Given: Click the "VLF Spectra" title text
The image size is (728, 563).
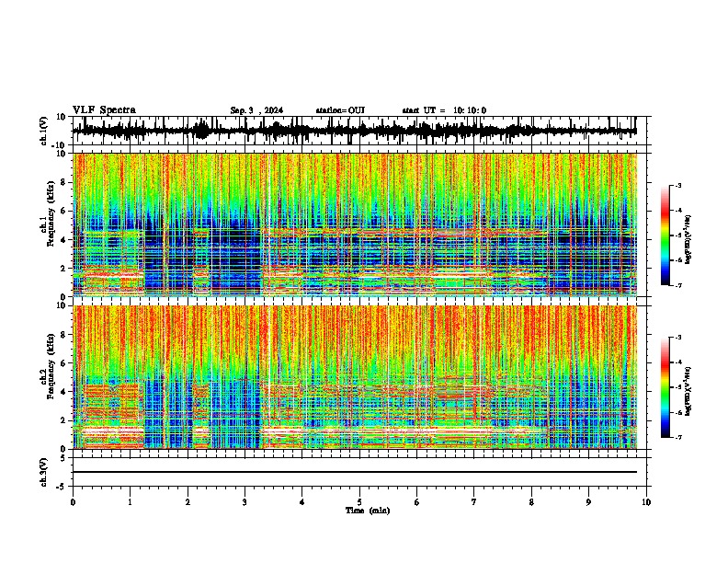Looking at the screenshot, I should coord(104,110).
